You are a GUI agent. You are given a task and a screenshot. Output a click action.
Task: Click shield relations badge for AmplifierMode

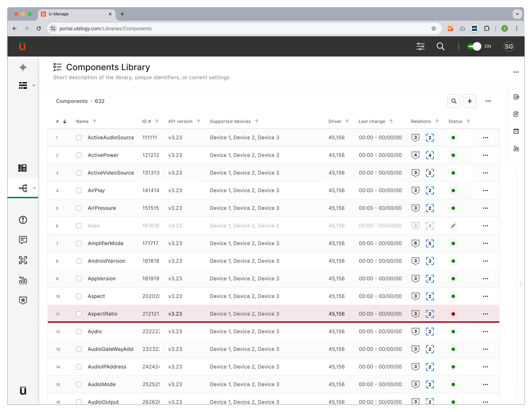point(416,244)
